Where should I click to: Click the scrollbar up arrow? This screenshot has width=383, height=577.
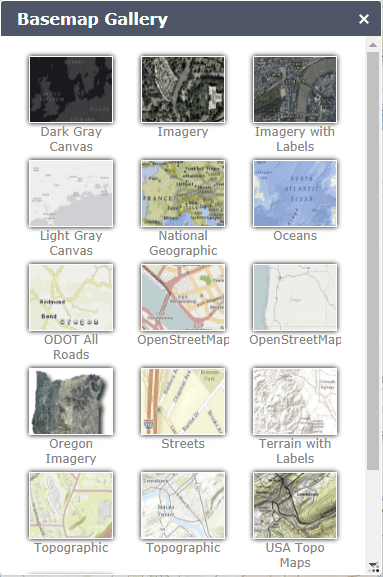click(x=373, y=45)
